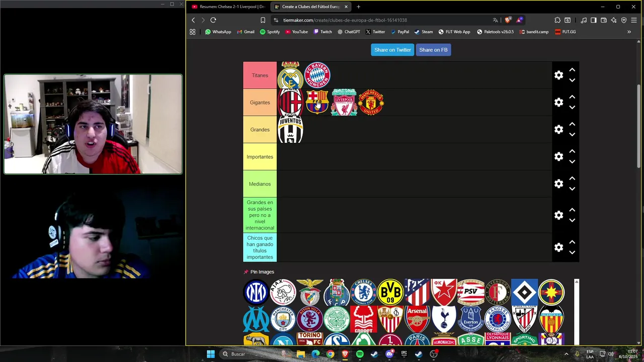
Task: Pick the BVB 09 Dortmund logo
Action: point(390,292)
